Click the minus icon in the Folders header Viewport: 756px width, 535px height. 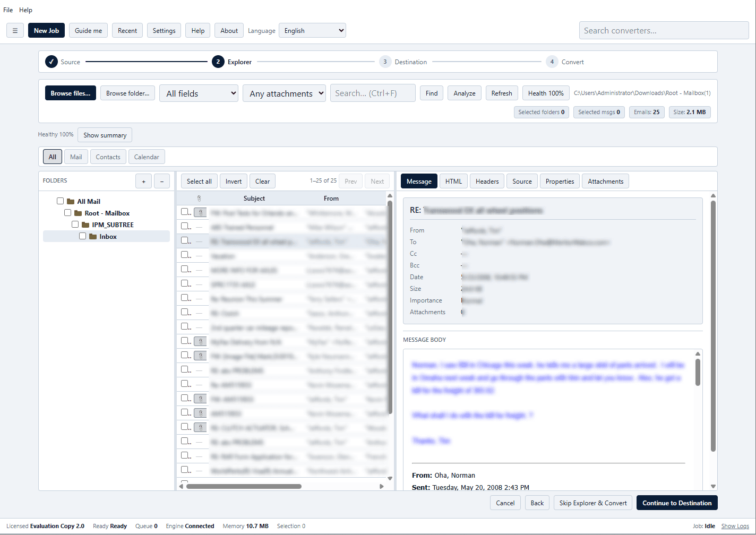click(162, 181)
